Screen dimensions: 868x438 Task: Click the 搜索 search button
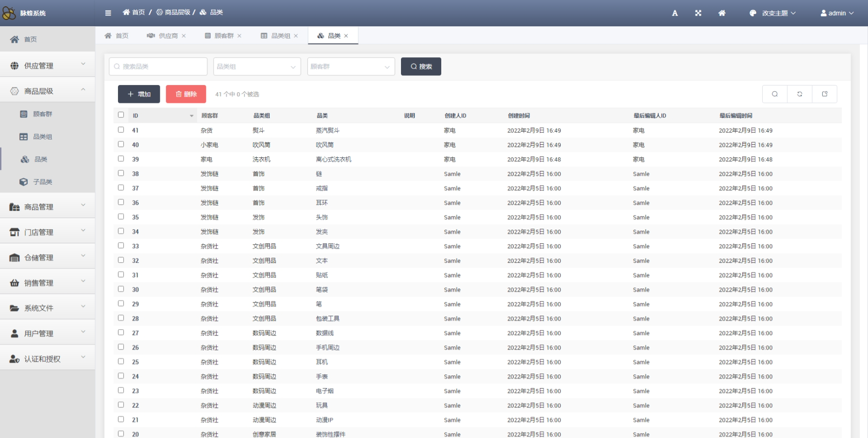pos(421,67)
